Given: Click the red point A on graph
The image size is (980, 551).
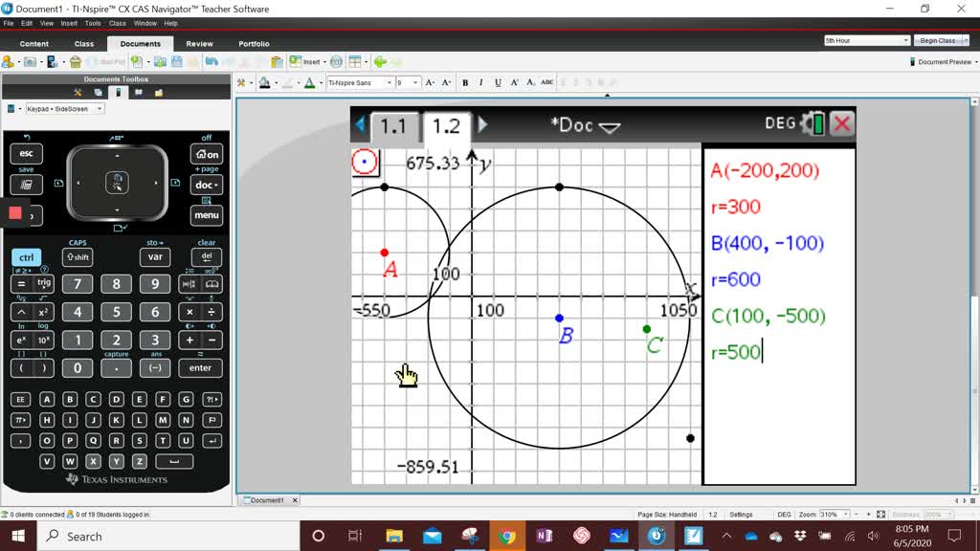Looking at the screenshot, I should [385, 253].
